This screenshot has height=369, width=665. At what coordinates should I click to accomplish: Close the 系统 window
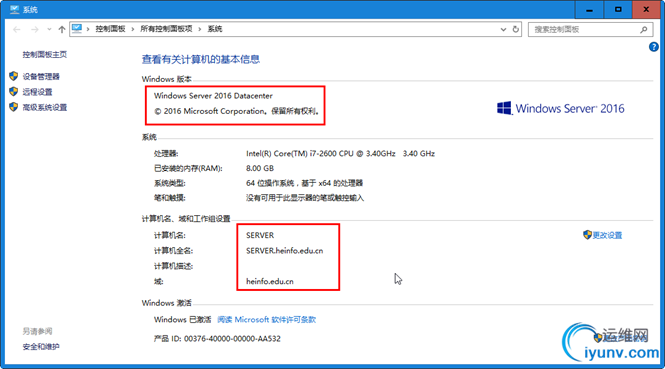click(x=646, y=9)
